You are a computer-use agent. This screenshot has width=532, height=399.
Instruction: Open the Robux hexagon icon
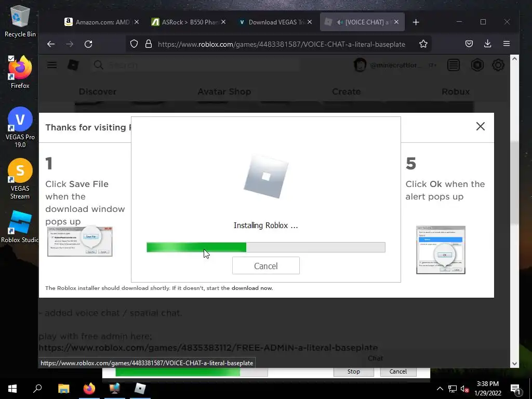pos(477,65)
